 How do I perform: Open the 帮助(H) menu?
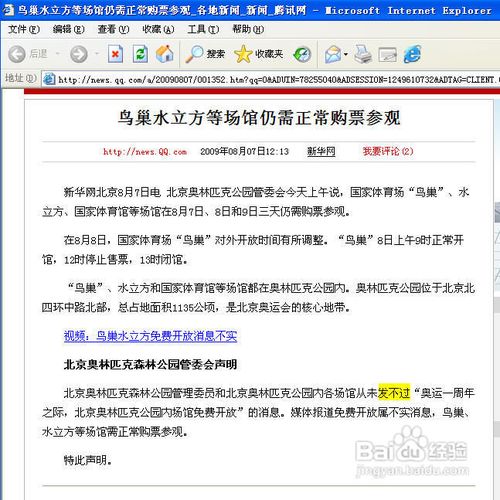[248, 29]
